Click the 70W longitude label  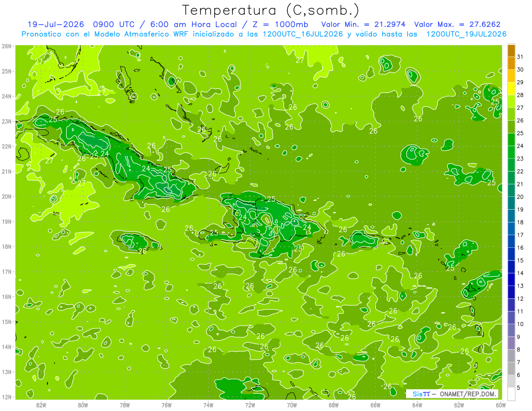point(292,404)
